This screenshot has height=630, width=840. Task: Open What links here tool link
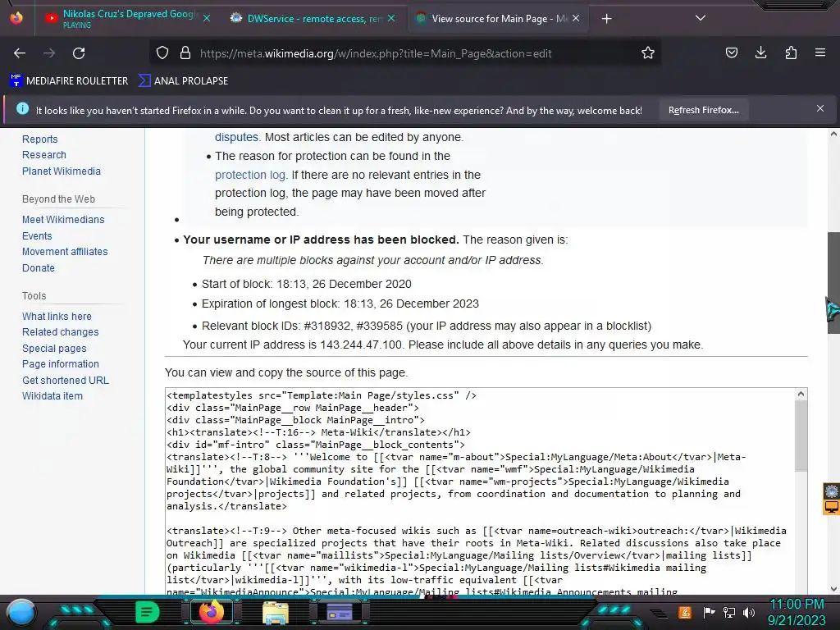57,317
